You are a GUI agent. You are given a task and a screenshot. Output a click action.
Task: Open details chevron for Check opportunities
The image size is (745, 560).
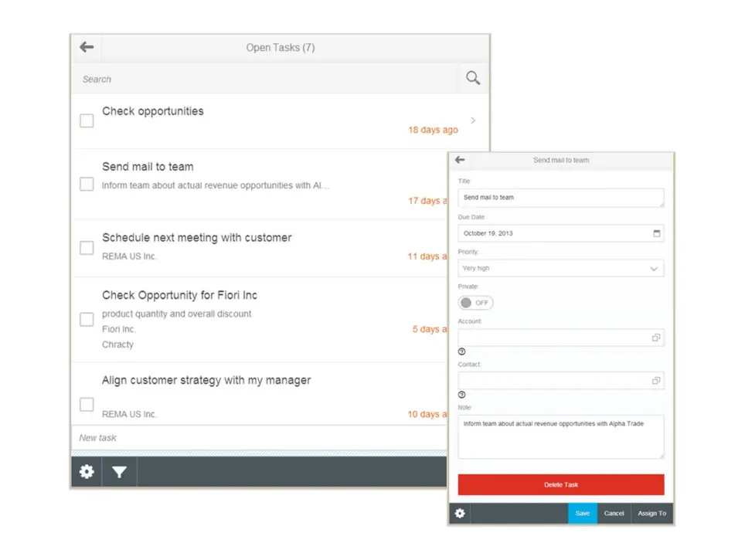pos(473,120)
